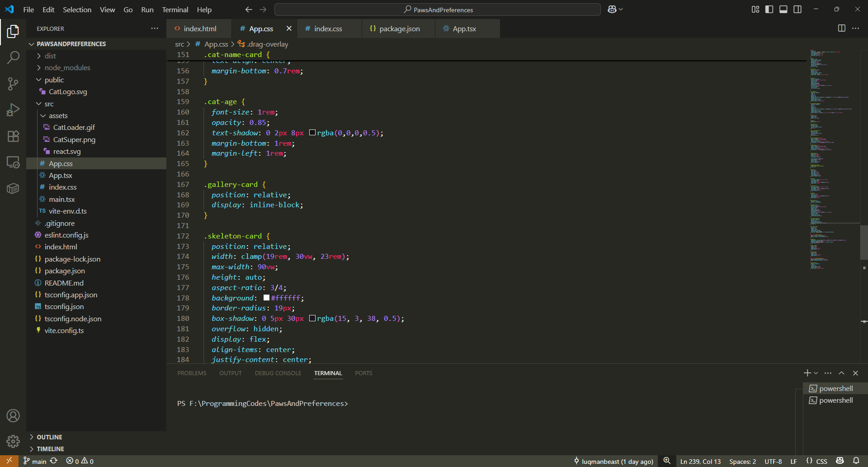Open the new terminal launch profile dropdown
Screen dimensions: 868x467
816,373
